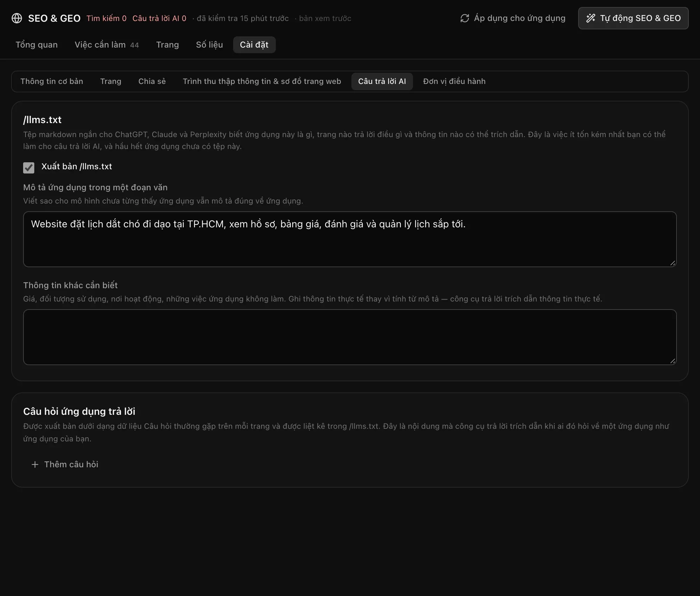The image size is (700, 596).
Task: Select the top-level Trang tab
Action: click(x=167, y=45)
